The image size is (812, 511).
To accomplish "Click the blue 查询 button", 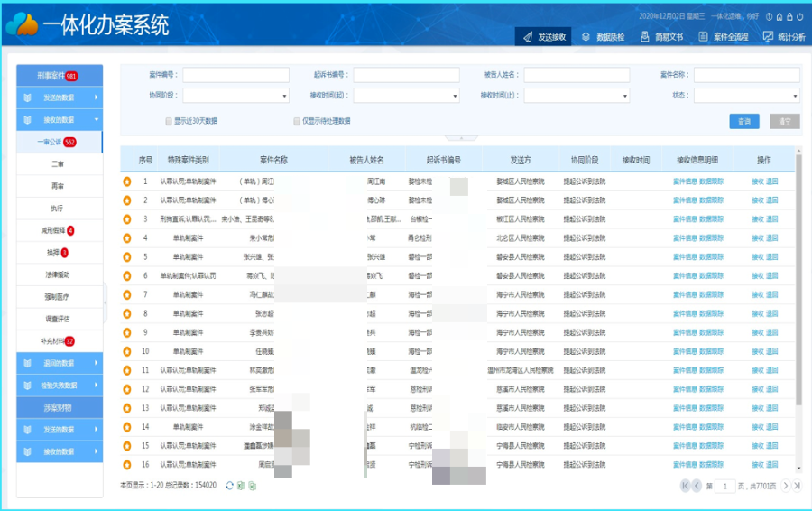I will coord(744,122).
